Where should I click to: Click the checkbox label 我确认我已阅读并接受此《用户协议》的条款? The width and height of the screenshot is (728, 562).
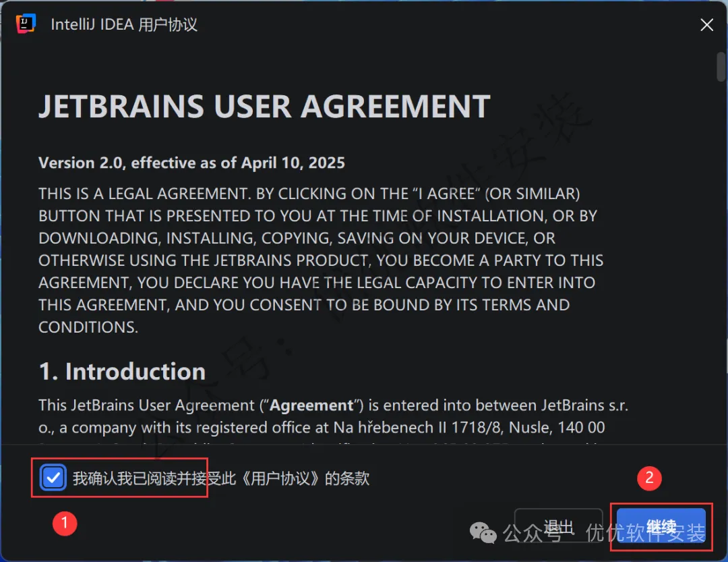point(221,478)
